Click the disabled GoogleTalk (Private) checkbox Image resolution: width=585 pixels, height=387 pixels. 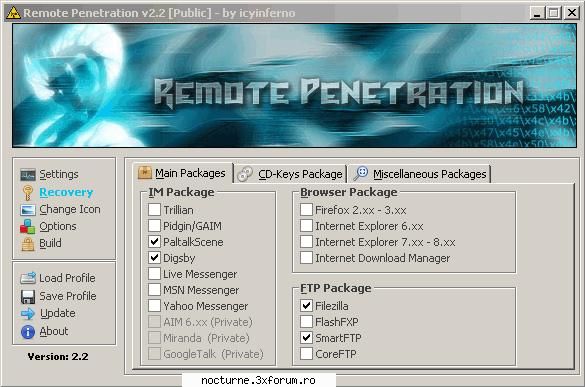(x=154, y=354)
